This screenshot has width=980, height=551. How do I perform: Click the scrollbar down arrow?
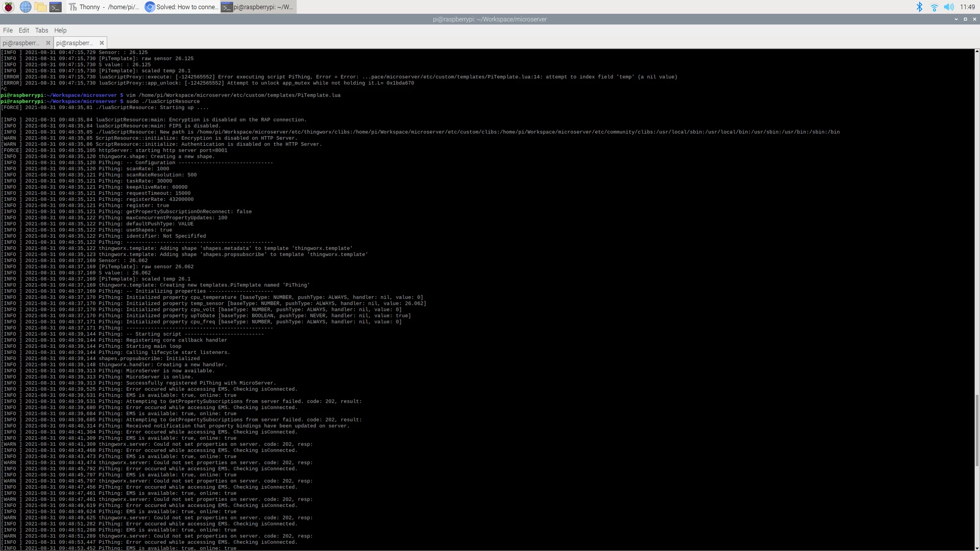(977, 548)
